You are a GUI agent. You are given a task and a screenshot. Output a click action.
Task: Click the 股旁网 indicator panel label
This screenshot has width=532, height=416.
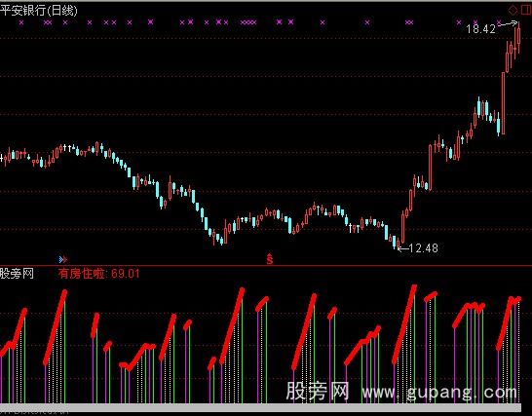tap(17, 274)
